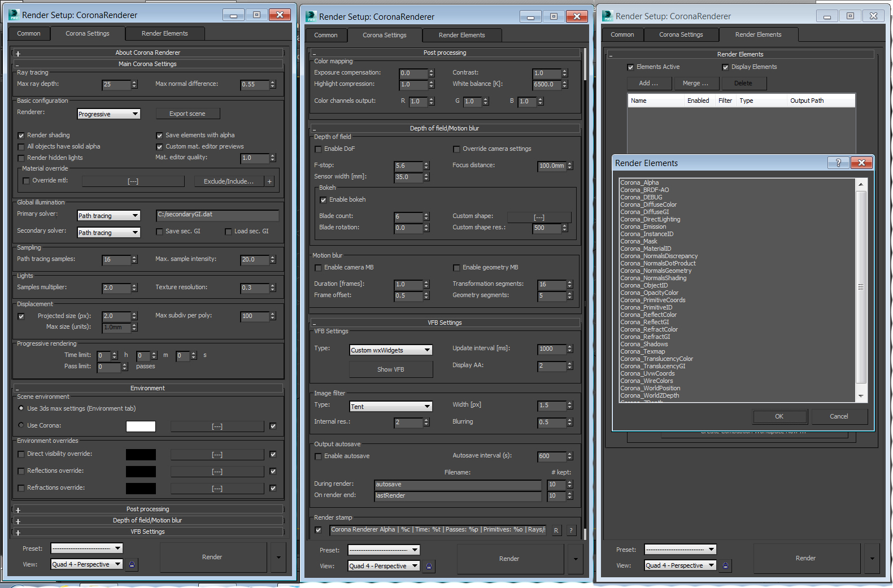Click Render button in left window
This screenshot has height=588, width=893.
pyautogui.click(x=212, y=557)
